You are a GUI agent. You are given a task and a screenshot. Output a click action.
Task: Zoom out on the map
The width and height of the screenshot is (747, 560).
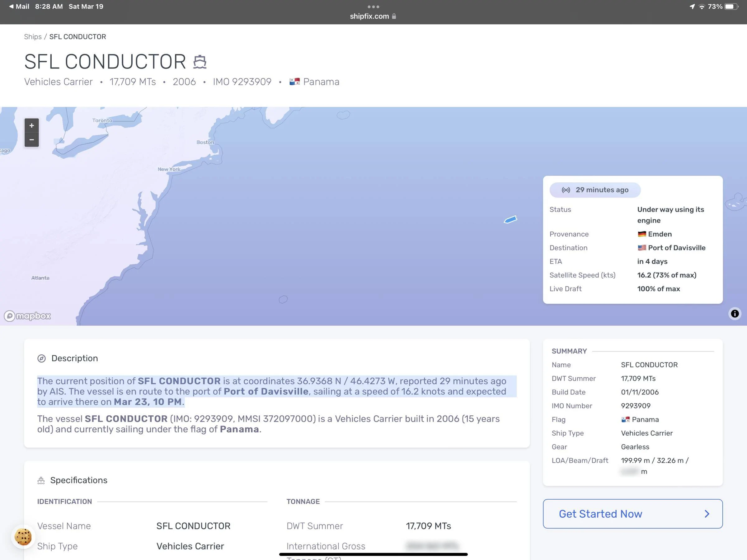[31, 140]
